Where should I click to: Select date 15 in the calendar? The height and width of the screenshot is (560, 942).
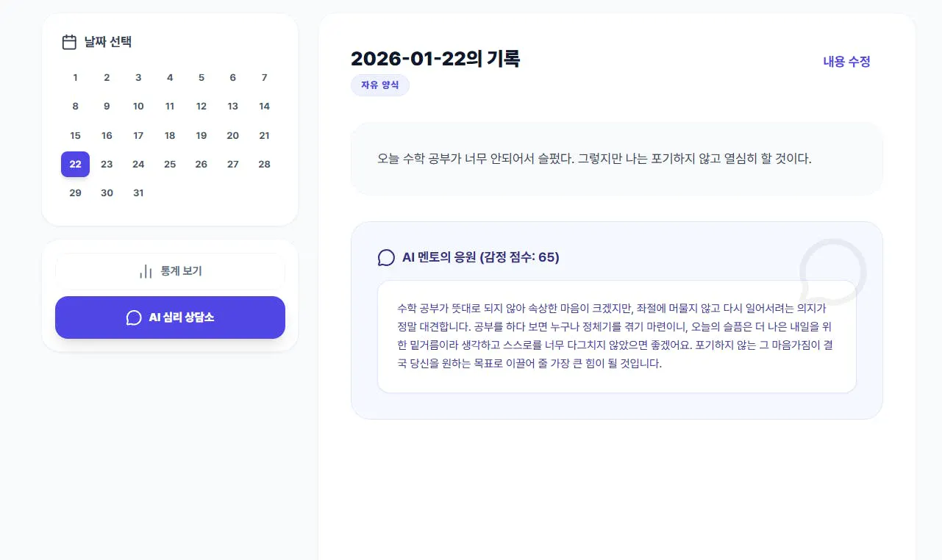[x=75, y=135]
